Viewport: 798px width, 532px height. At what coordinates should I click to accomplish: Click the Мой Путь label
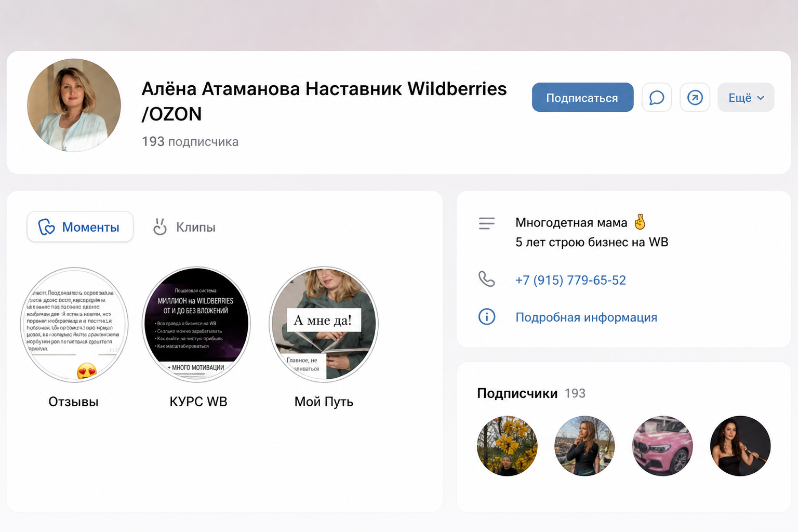(x=324, y=402)
